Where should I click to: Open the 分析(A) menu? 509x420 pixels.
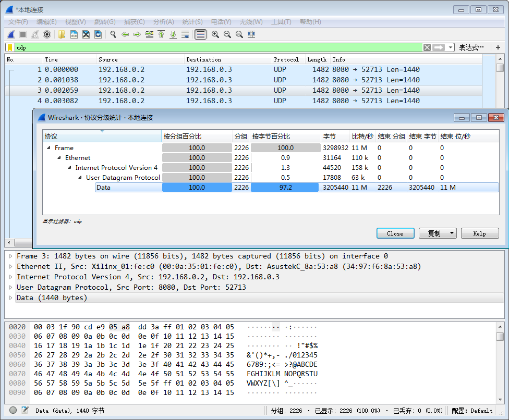[164, 22]
